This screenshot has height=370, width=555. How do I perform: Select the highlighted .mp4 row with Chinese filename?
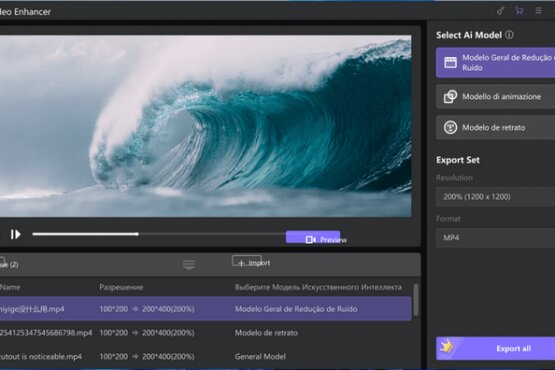coord(206,309)
